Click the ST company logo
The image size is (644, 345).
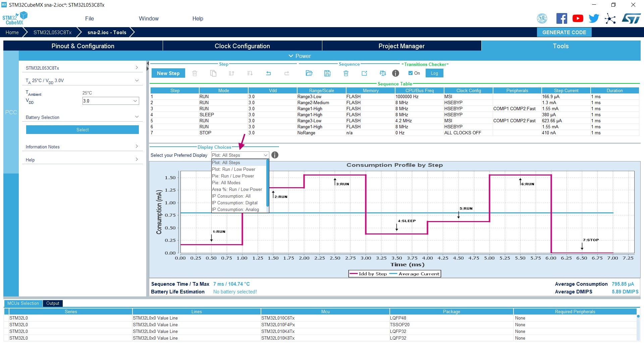click(631, 18)
